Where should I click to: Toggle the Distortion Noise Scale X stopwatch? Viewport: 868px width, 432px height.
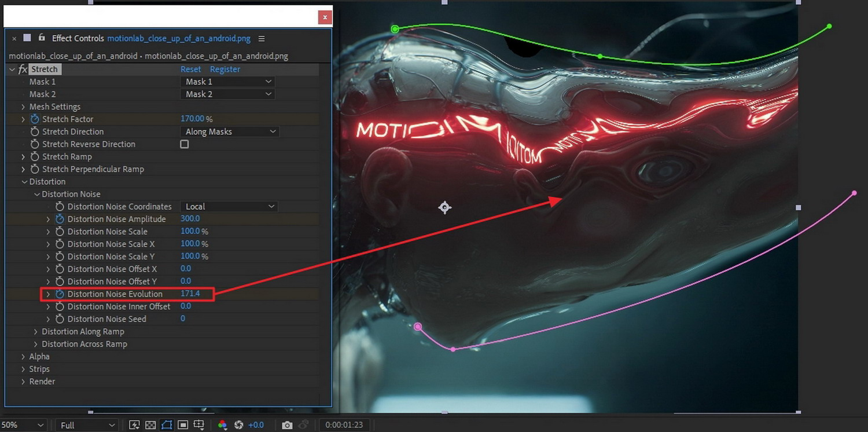point(60,244)
